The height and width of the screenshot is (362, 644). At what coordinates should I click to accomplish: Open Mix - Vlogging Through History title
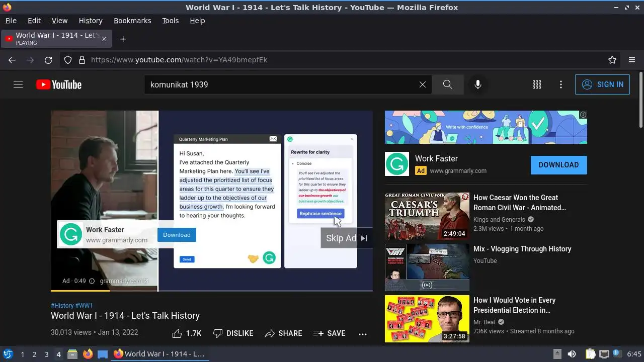(522, 249)
